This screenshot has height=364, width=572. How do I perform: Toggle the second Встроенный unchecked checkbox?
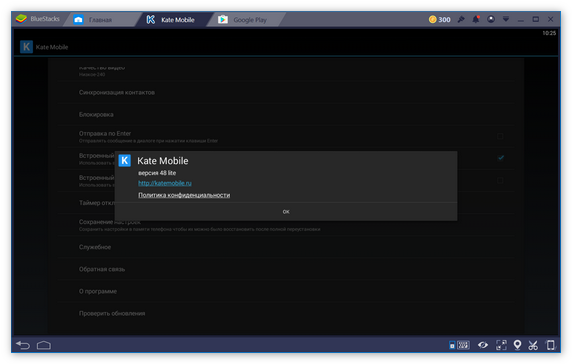[500, 180]
